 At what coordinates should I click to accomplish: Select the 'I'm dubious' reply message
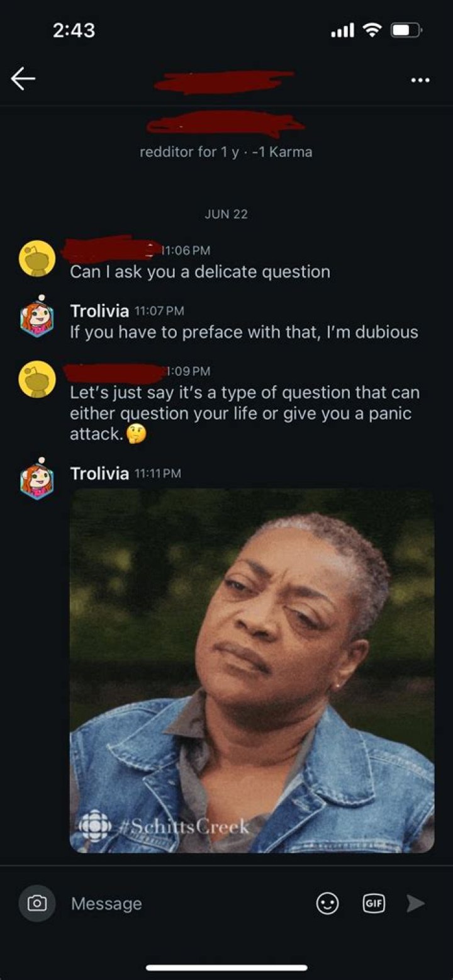[244, 332]
